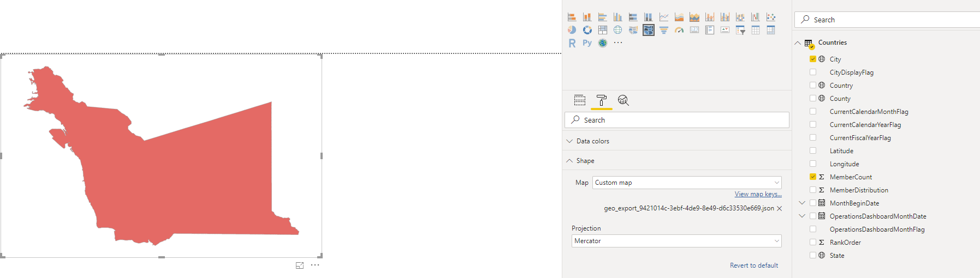Open the Map dropdown showing Custom map

[x=687, y=183]
